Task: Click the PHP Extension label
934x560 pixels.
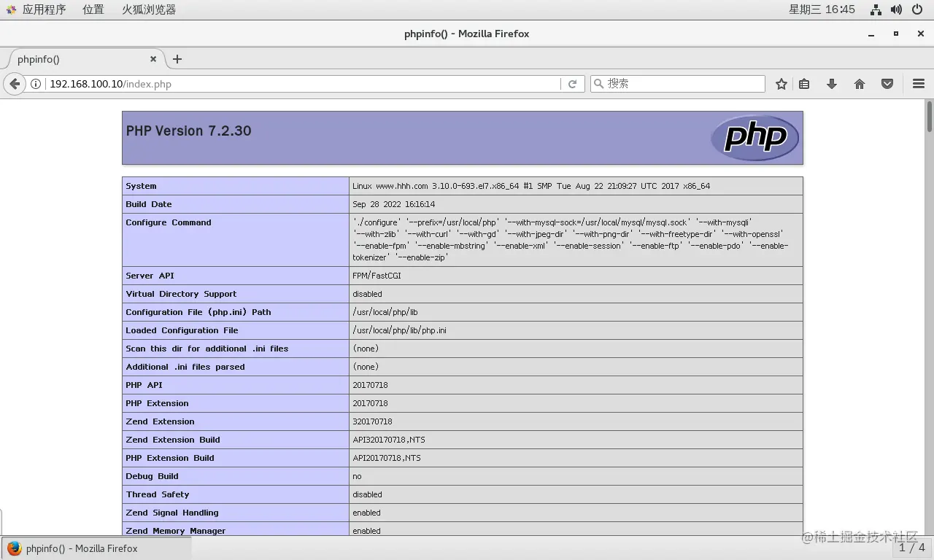Action: [x=157, y=403]
